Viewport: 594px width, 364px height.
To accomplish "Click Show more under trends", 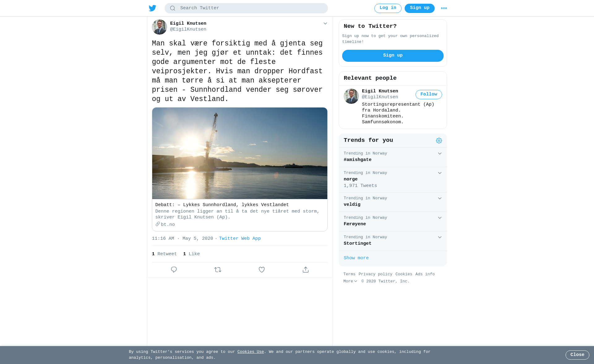I will click(x=356, y=258).
